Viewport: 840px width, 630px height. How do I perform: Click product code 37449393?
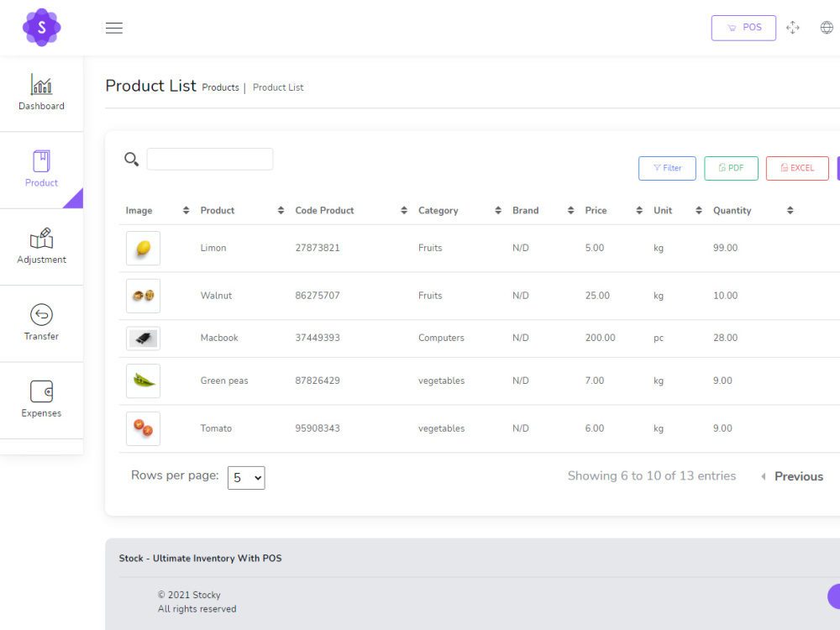[318, 338]
